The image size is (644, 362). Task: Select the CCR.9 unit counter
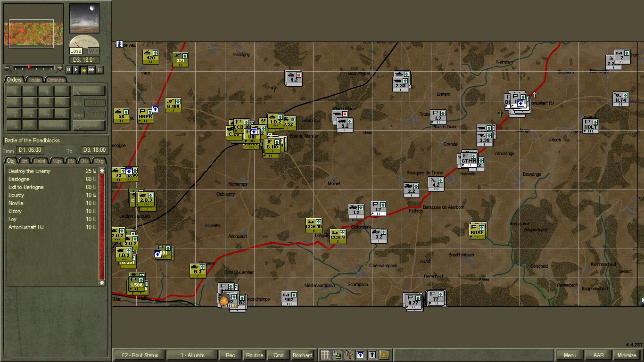[338, 237]
